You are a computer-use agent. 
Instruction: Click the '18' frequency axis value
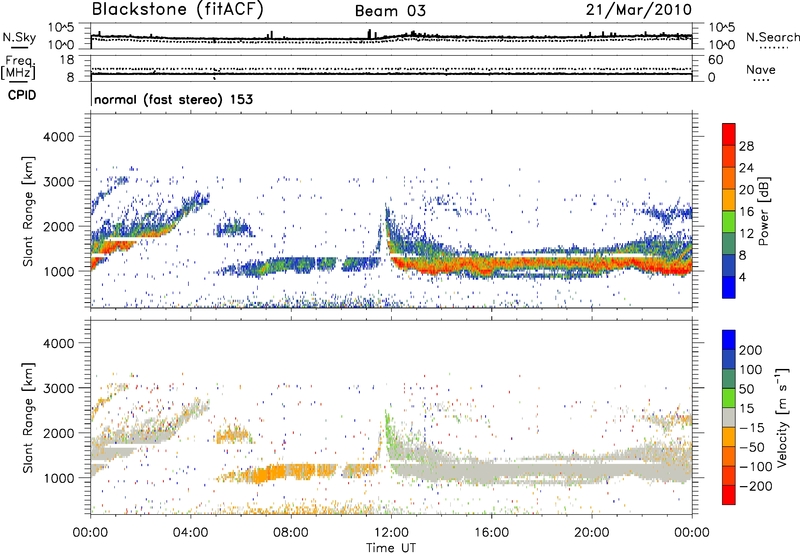pos(67,60)
